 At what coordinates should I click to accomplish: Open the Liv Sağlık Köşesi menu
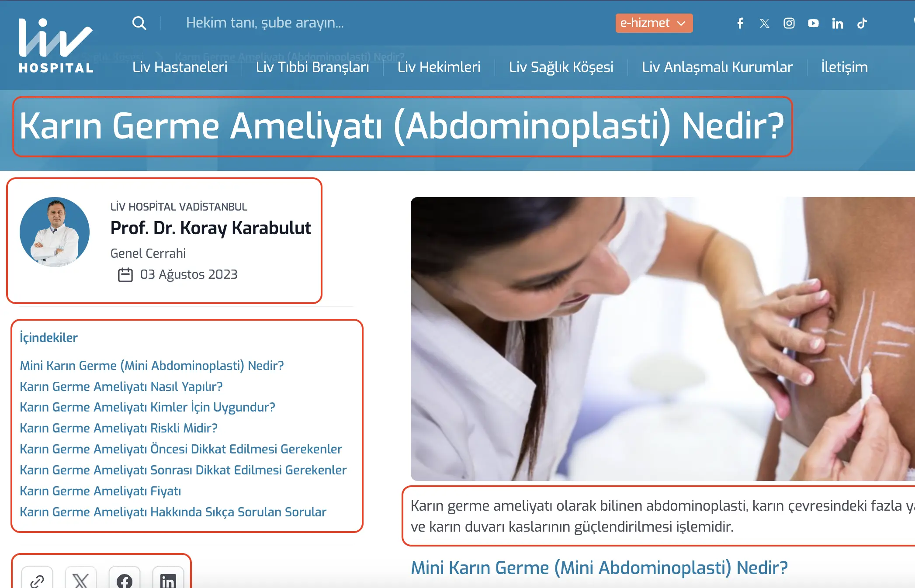(561, 67)
